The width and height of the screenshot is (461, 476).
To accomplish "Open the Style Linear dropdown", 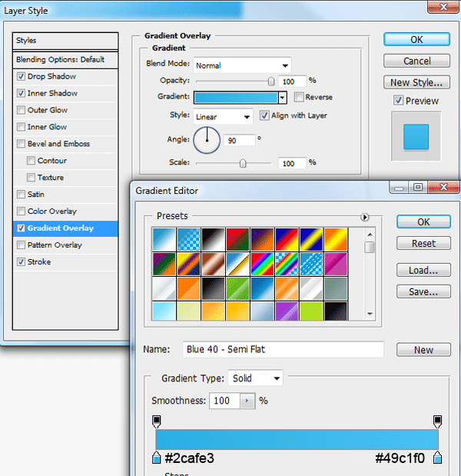I will tap(223, 117).
